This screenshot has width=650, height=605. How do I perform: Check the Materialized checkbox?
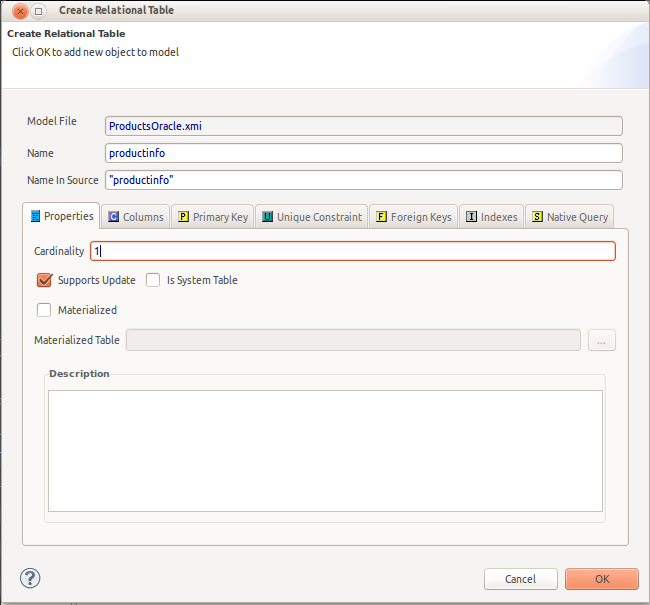(x=44, y=310)
